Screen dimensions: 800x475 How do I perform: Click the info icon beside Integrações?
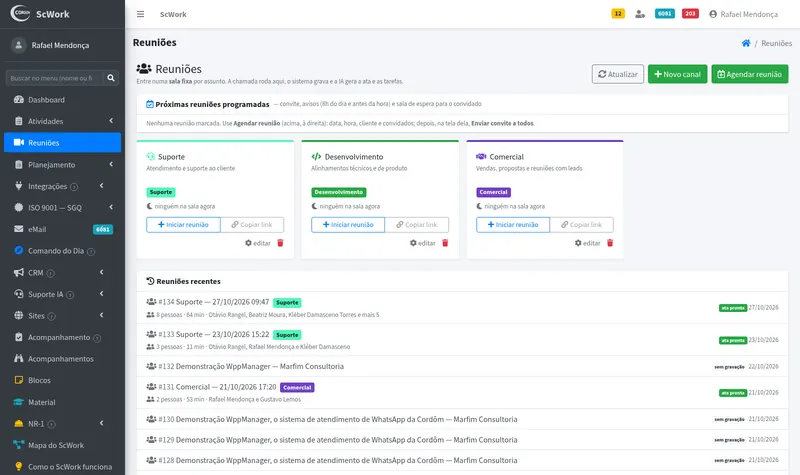coord(74,187)
